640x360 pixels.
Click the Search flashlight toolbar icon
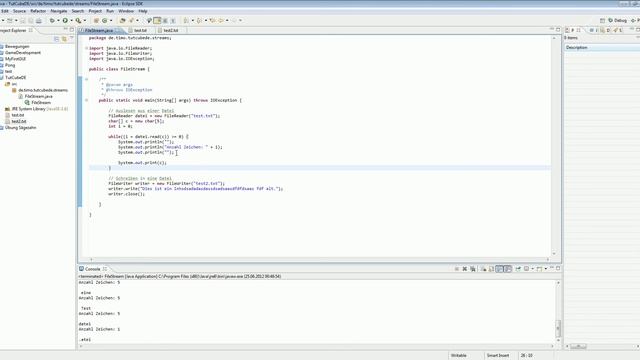(x=131, y=20)
